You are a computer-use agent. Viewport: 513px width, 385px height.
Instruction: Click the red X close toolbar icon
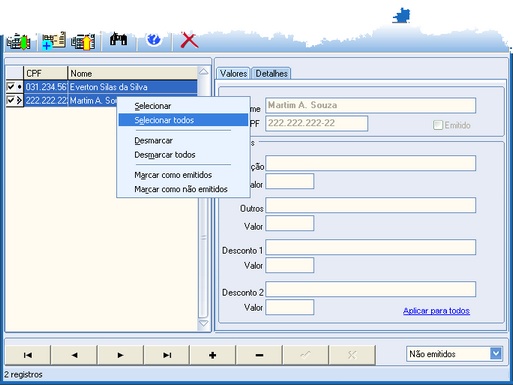[189, 40]
